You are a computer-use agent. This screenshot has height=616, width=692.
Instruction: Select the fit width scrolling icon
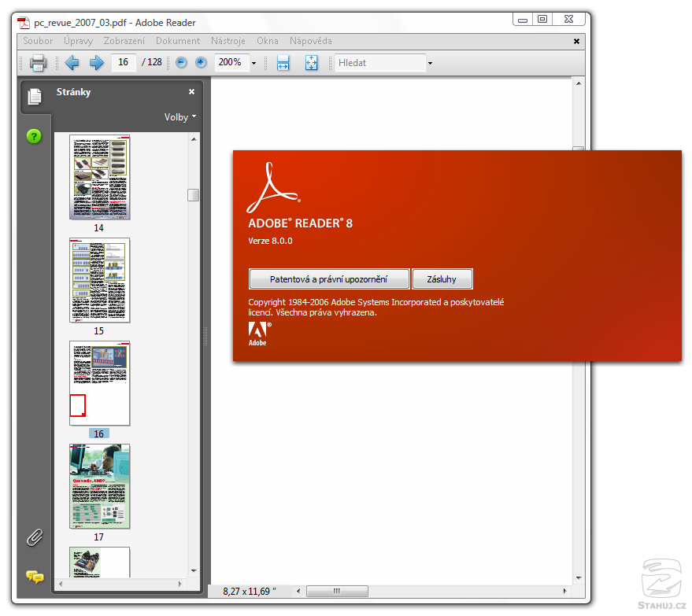pos(283,63)
